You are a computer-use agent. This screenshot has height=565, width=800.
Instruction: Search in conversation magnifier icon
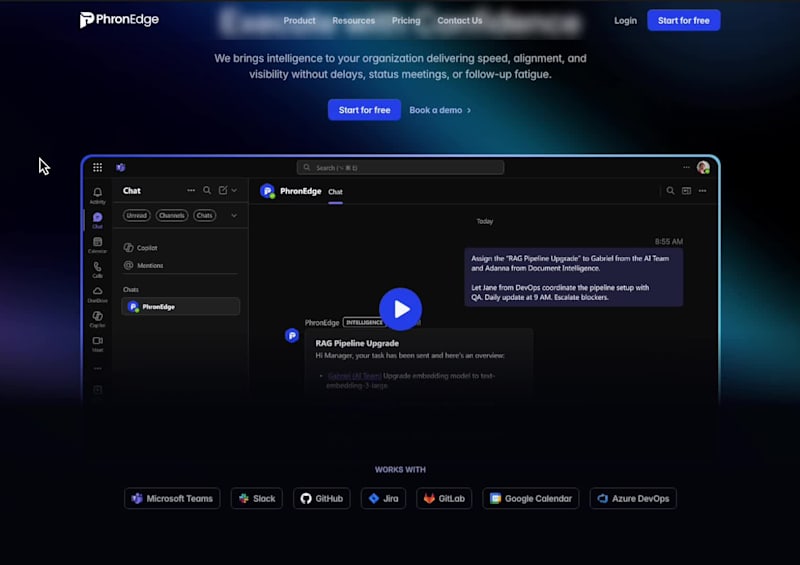[670, 190]
